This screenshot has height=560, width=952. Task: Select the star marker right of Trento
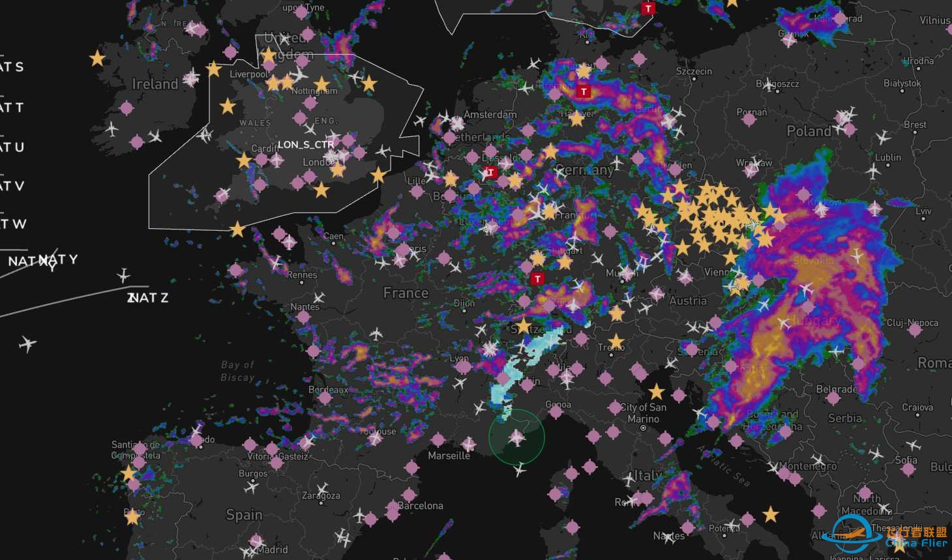(616, 342)
